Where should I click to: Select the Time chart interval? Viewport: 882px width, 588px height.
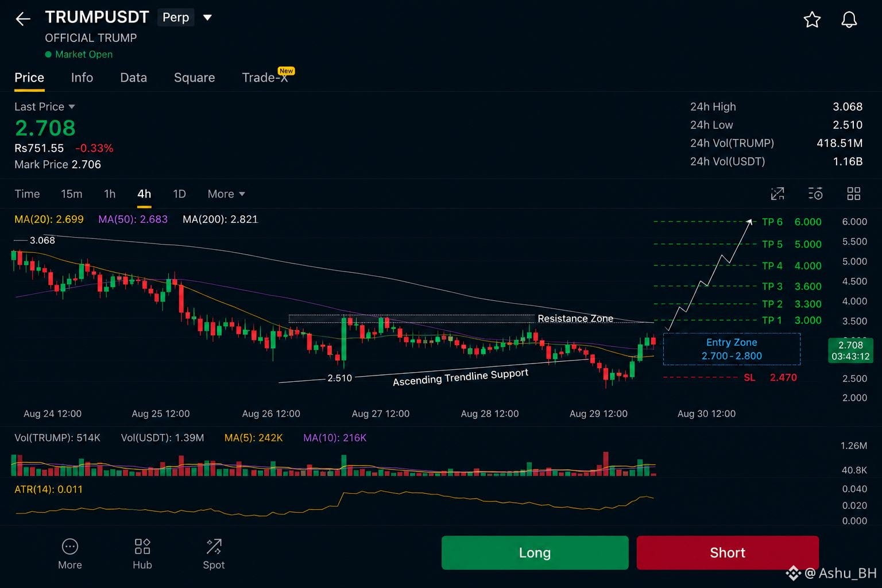[27, 194]
